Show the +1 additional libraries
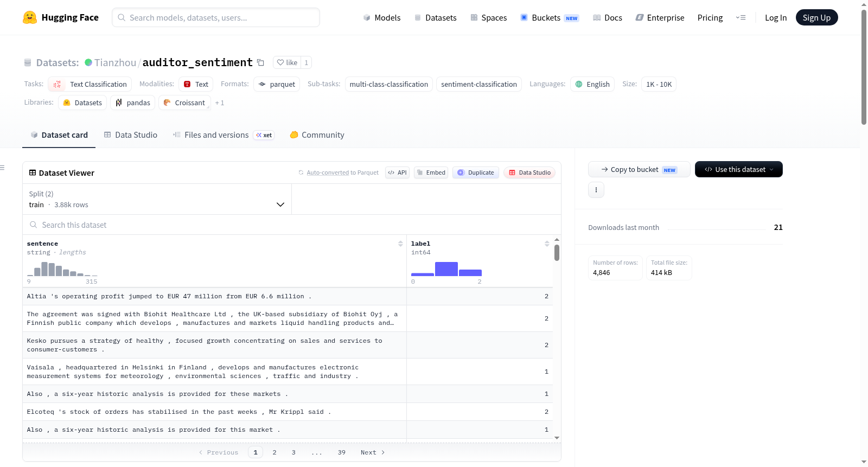 pyautogui.click(x=220, y=103)
